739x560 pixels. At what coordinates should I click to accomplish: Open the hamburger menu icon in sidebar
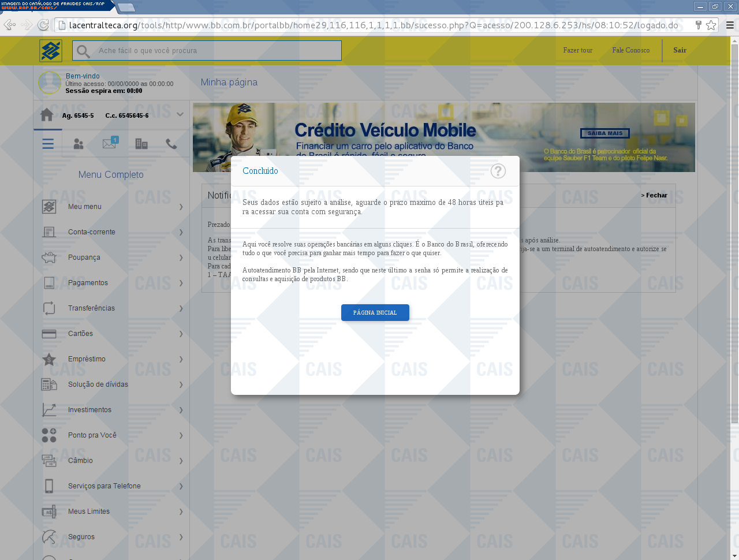tap(48, 144)
